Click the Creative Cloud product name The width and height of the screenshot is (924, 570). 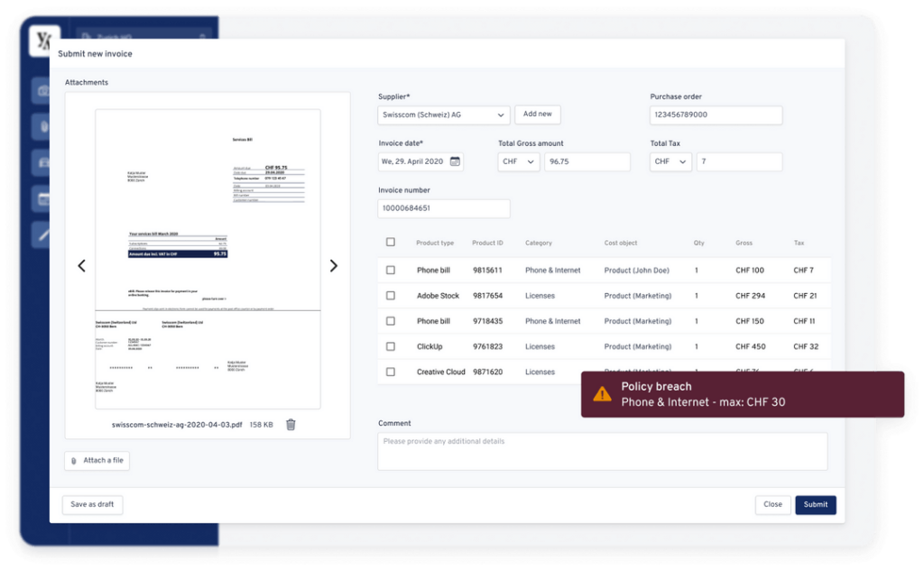[x=440, y=372]
